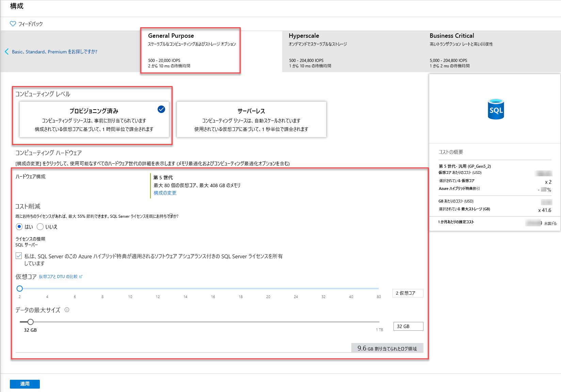Click the blue checkmark on the プロビジョニング済み card
This screenshot has height=392, width=561.
pyautogui.click(x=161, y=109)
